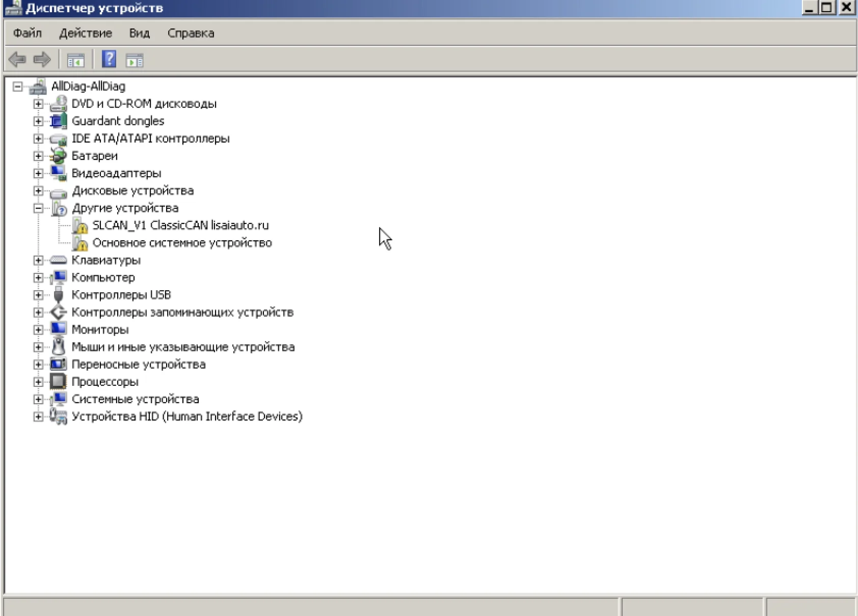The height and width of the screenshot is (616, 858).
Task: Collapse the AllDiag-AllDiag root node
Action: click(x=18, y=87)
